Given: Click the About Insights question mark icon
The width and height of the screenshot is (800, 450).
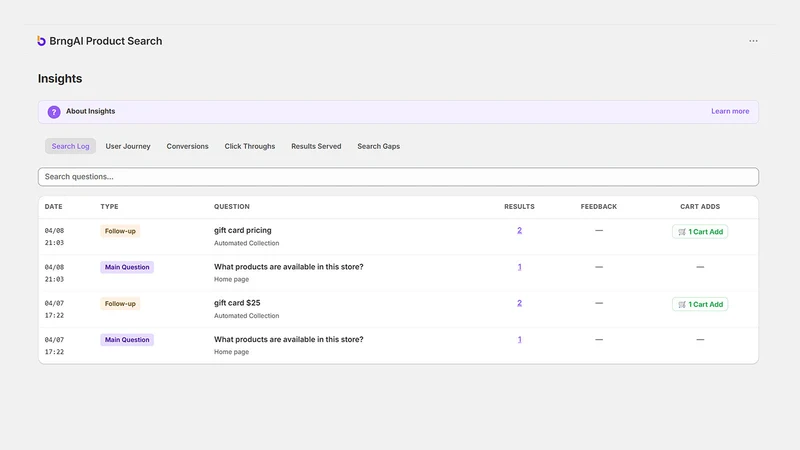Looking at the screenshot, I should [x=54, y=112].
